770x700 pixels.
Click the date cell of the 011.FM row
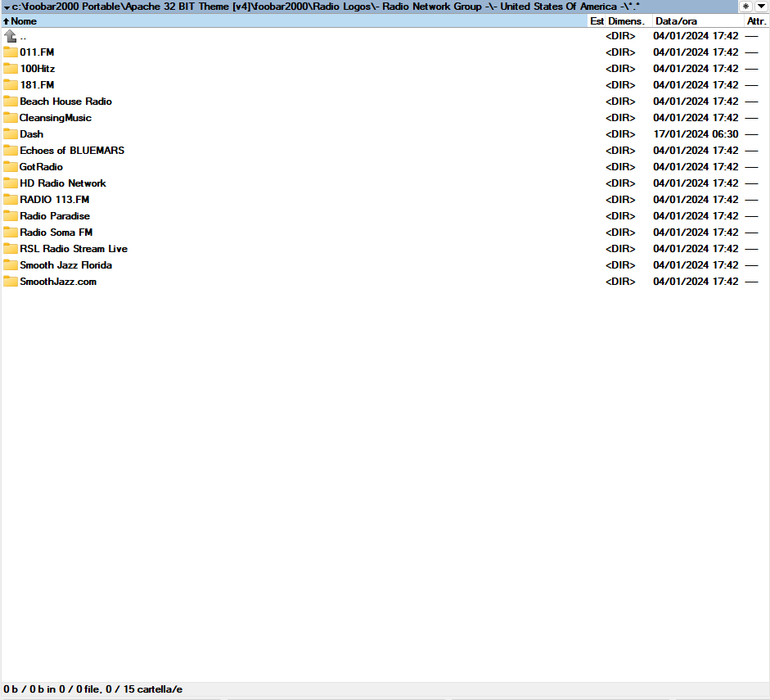click(x=696, y=52)
